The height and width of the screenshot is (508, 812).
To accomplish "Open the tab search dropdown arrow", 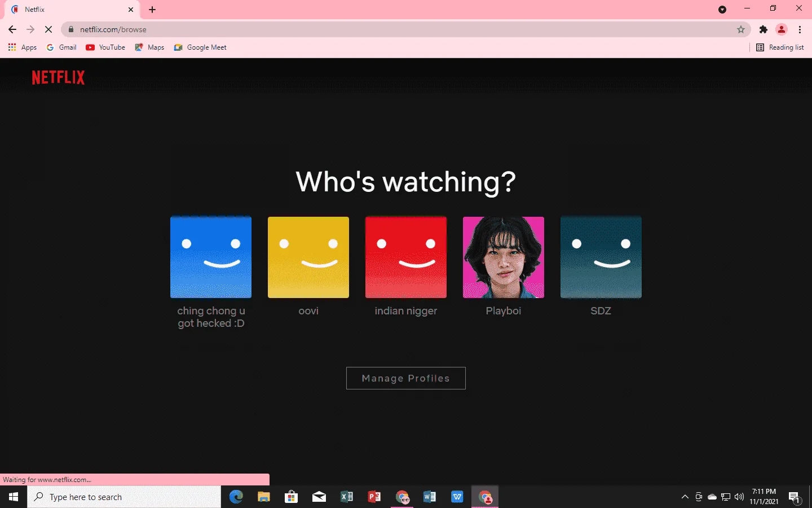I will (722, 10).
